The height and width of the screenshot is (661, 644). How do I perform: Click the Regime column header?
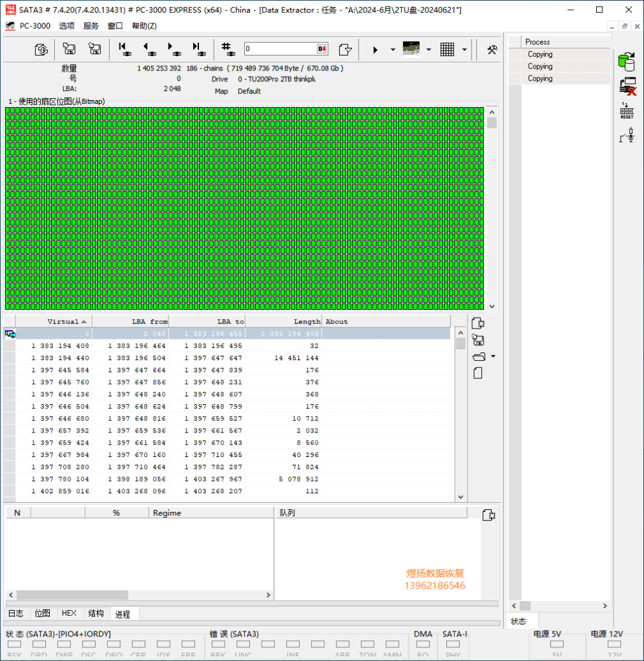pos(211,513)
